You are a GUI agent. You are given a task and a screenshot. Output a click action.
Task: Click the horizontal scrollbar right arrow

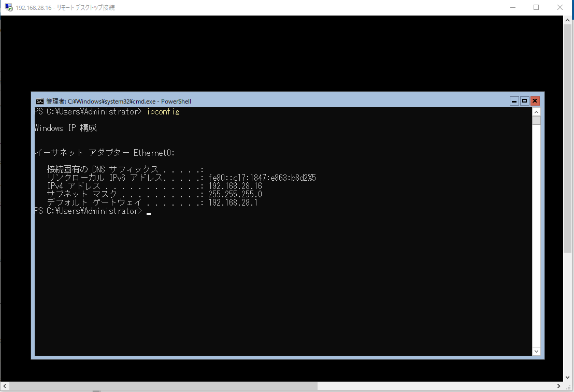(559, 386)
